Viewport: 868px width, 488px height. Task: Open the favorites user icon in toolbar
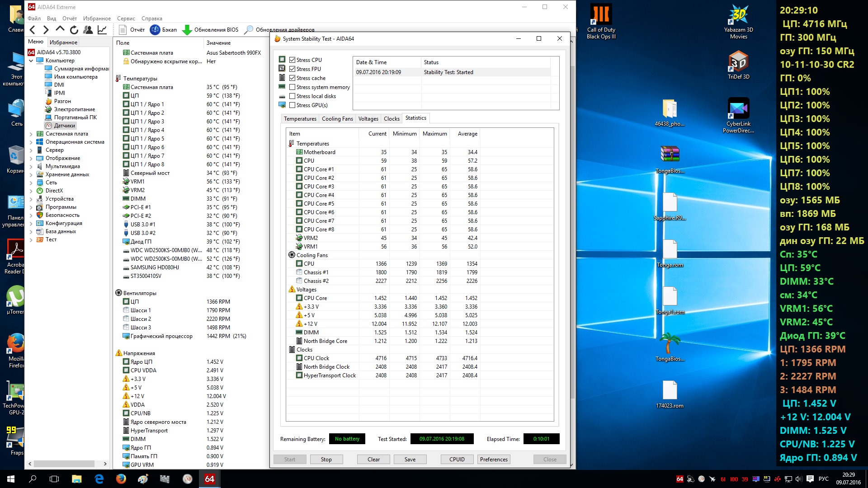click(88, 30)
